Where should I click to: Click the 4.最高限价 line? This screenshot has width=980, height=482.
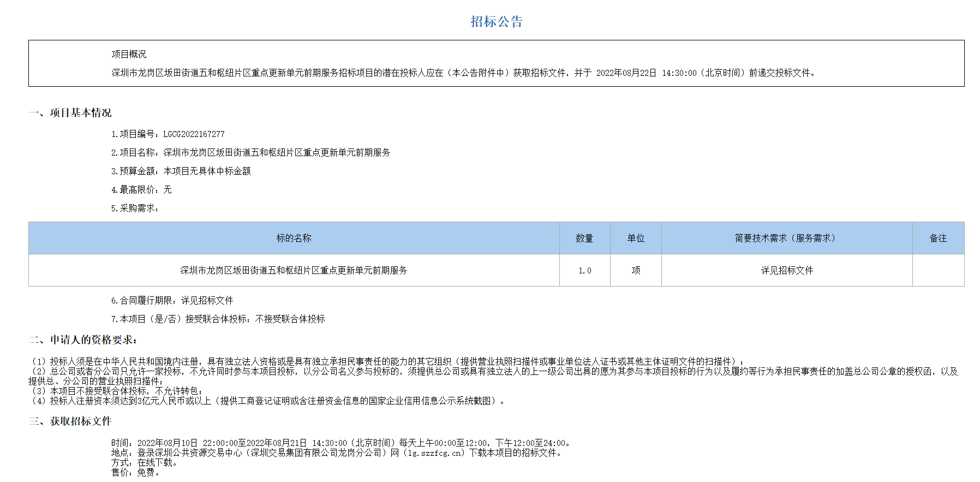tap(141, 190)
